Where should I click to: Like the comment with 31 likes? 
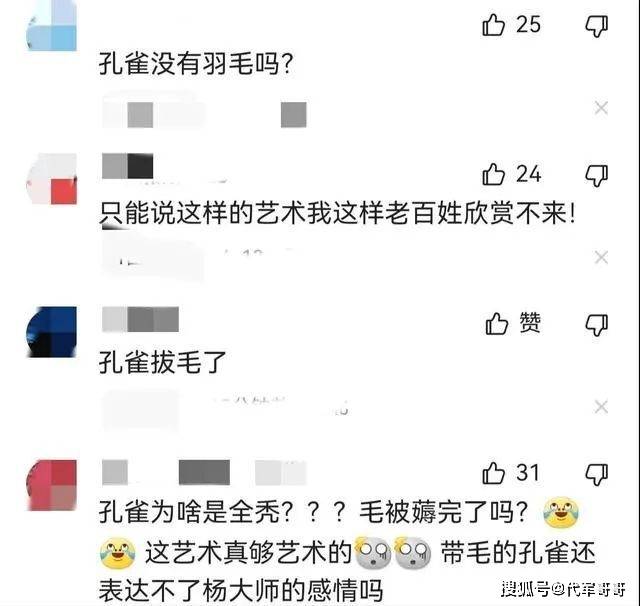tap(493, 473)
